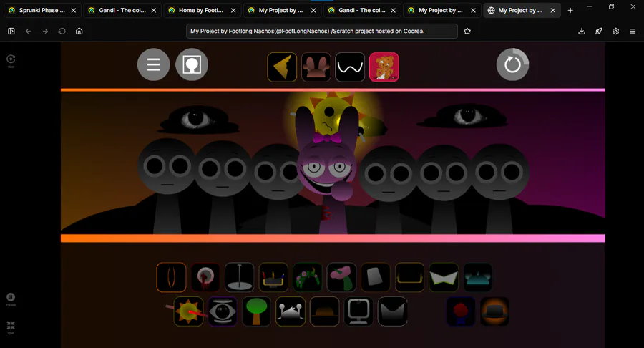This screenshot has height=348, width=644.
Task: Pick the computer monitor sound icon
Action: click(358, 311)
